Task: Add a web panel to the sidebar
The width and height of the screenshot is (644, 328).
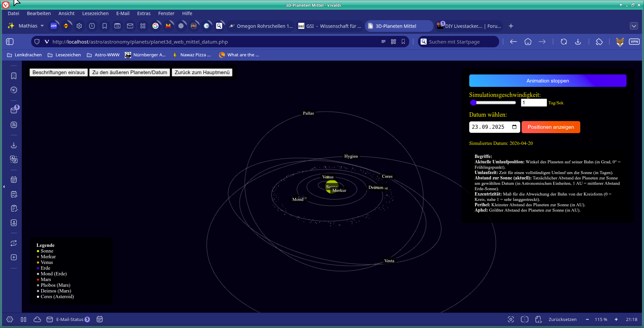Action: 14,257
